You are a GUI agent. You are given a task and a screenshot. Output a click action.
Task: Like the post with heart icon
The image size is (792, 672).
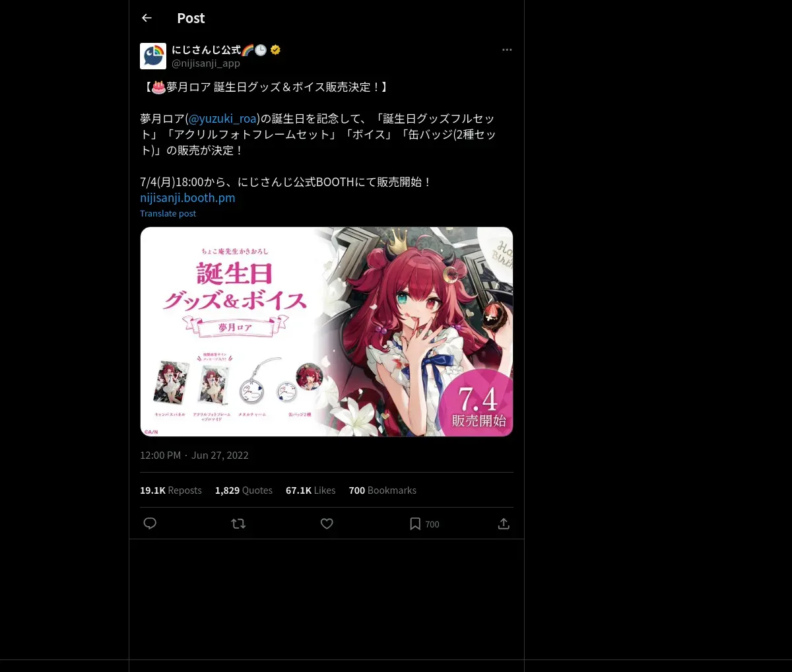(327, 523)
